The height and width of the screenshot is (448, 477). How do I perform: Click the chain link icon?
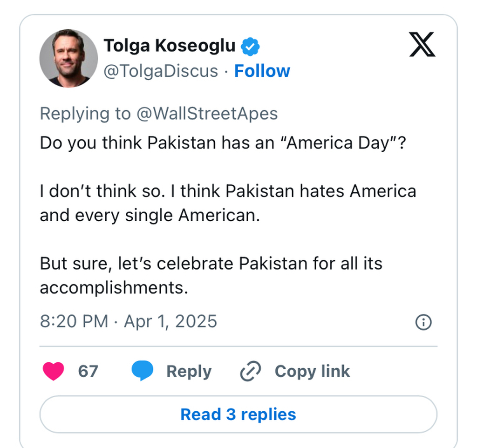click(x=250, y=372)
